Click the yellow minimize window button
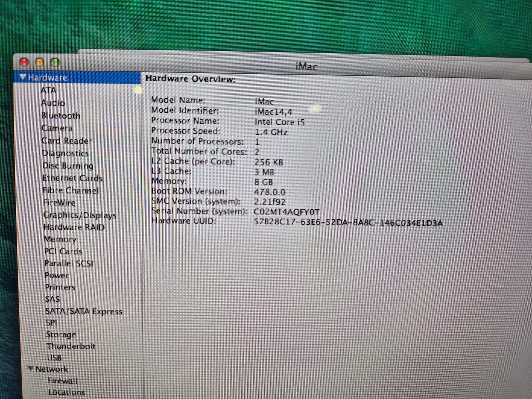532x399 pixels. click(40, 62)
